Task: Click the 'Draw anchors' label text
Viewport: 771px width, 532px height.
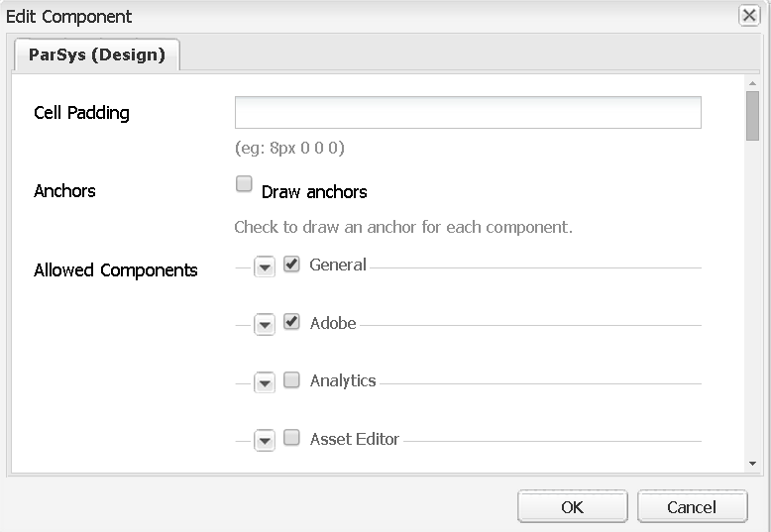Action: coord(314,191)
